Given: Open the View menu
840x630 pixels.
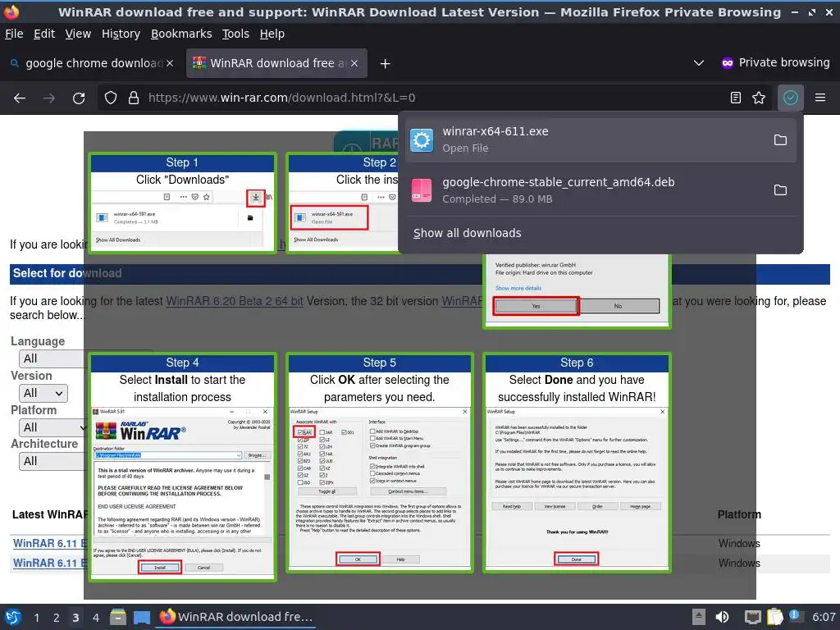Looking at the screenshot, I should tap(78, 34).
